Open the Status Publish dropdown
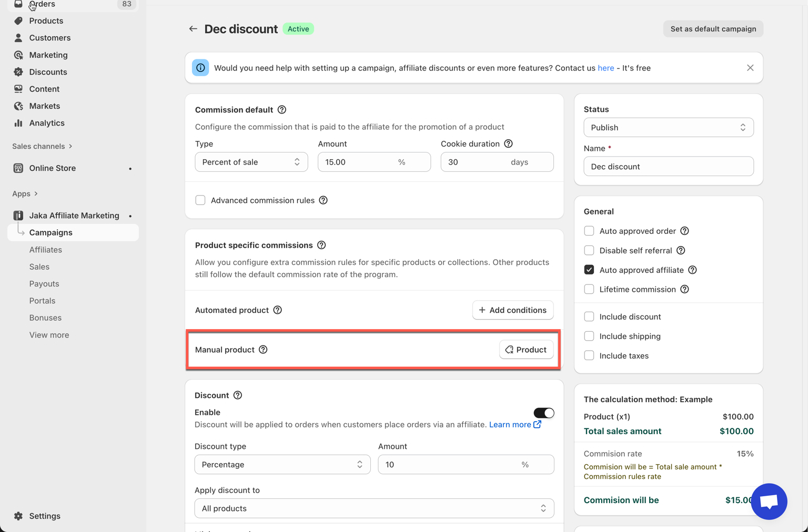 (x=668, y=127)
